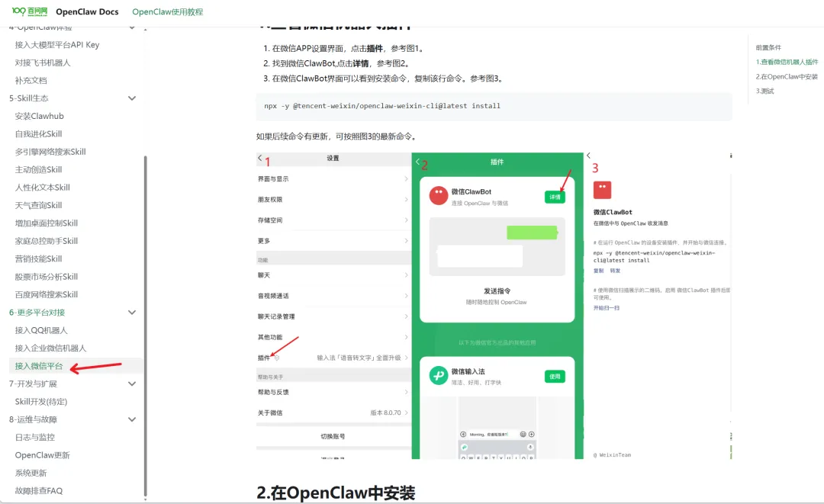Image resolution: width=824 pixels, height=504 pixels.
Task: Collapse the 6-更多平台对接 section chevron
Action: click(132, 313)
